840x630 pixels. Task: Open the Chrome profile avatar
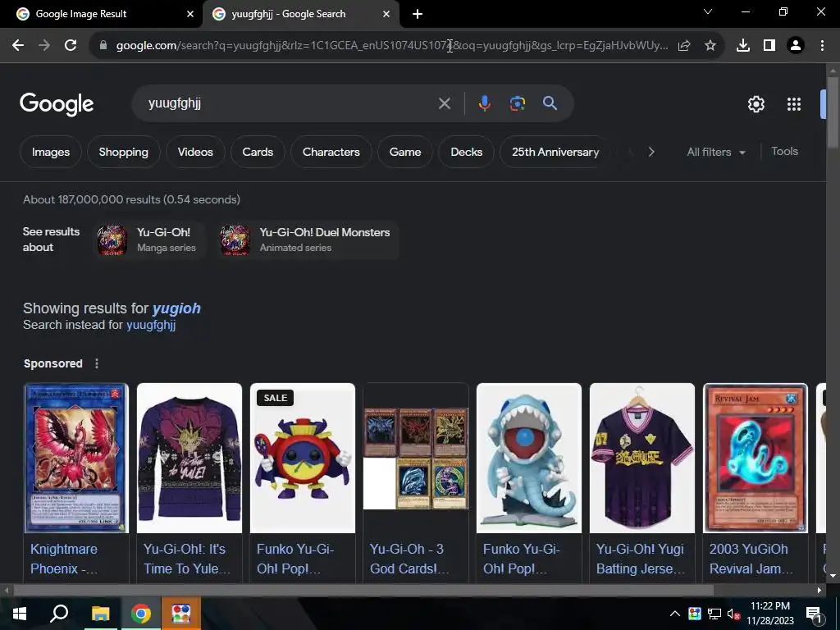pos(796,46)
